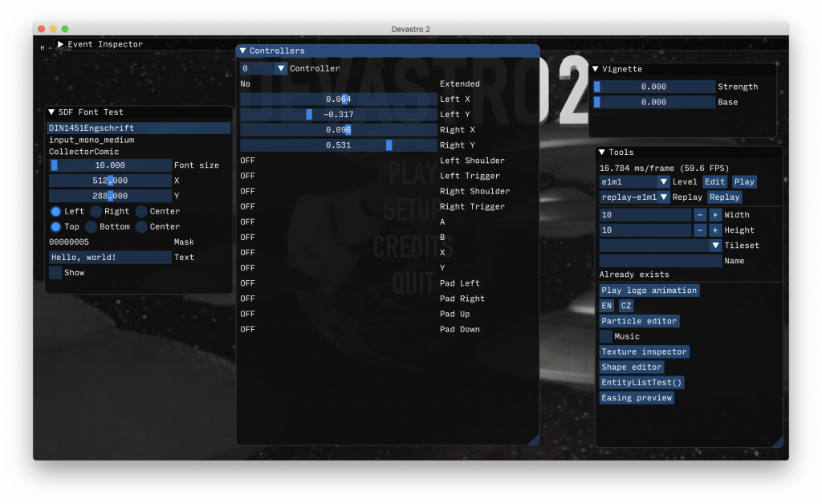
Task: Click the Replay button
Action: click(x=724, y=197)
